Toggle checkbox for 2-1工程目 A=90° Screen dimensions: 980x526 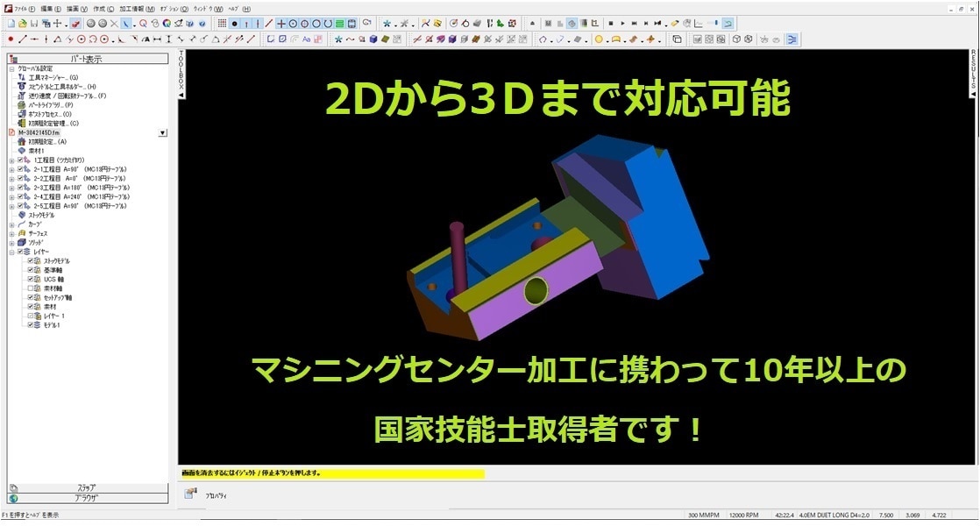tap(20, 169)
